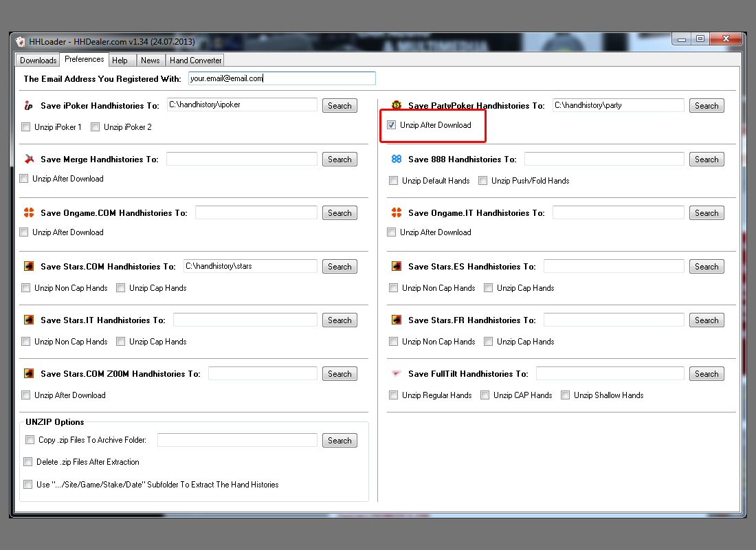
Task: Check Delete .zip Files After Extraction
Action: pyautogui.click(x=28, y=462)
